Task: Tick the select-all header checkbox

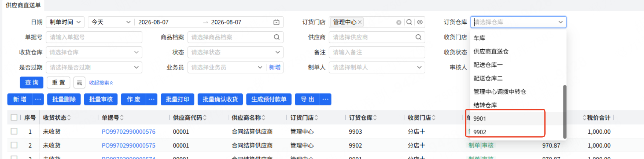Action: click(14, 118)
